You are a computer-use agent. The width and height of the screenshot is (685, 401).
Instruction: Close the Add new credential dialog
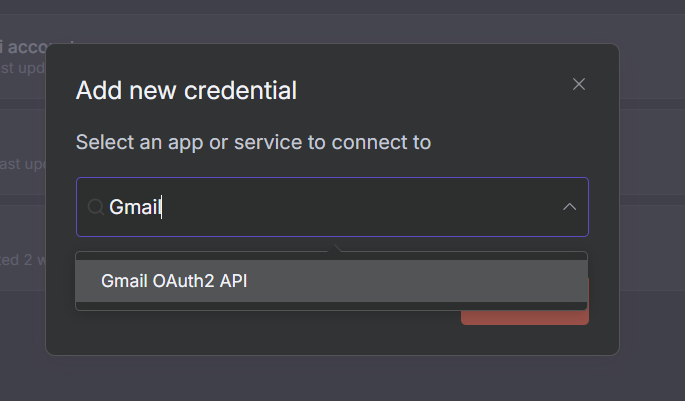[578, 85]
